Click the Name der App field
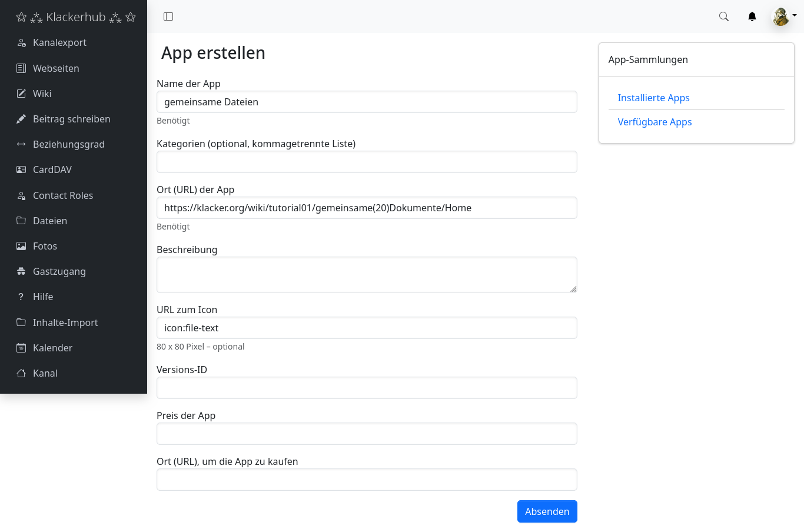The image size is (804, 532). tap(366, 102)
